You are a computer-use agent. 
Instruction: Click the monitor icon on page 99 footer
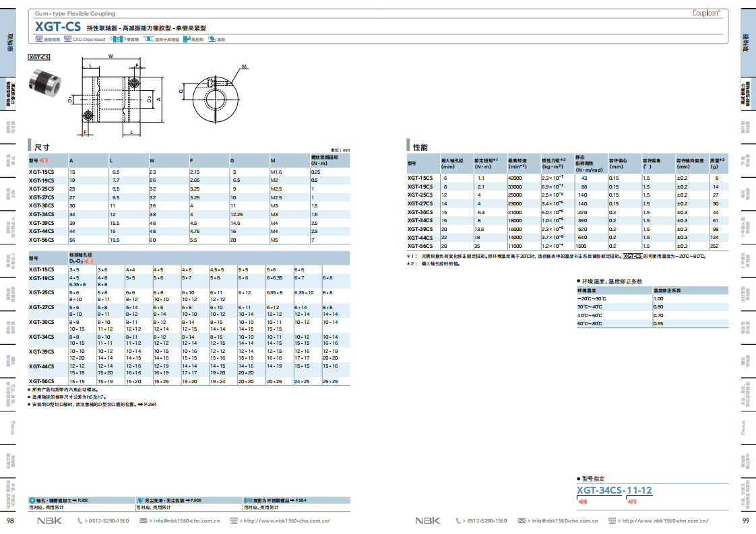click(x=612, y=521)
